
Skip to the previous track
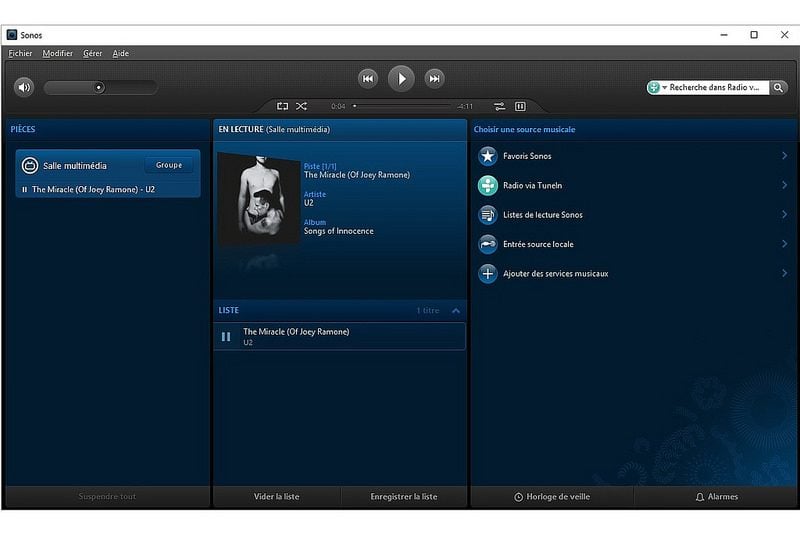tap(368, 79)
